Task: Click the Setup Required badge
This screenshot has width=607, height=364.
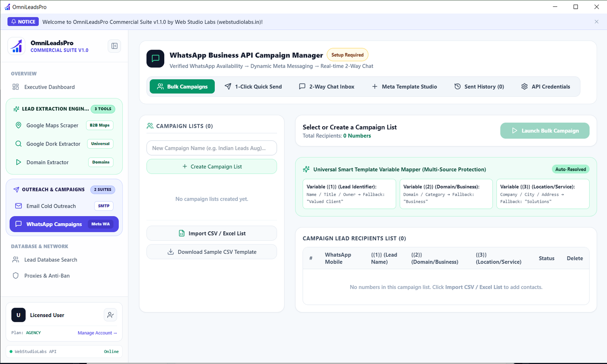Action: [x=348, y=55]
